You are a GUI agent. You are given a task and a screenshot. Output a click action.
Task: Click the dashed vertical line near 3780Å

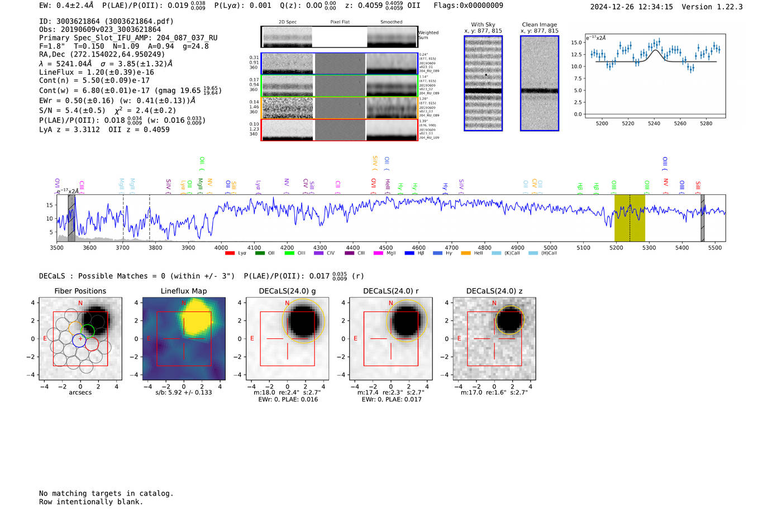(x=150, y=218)
